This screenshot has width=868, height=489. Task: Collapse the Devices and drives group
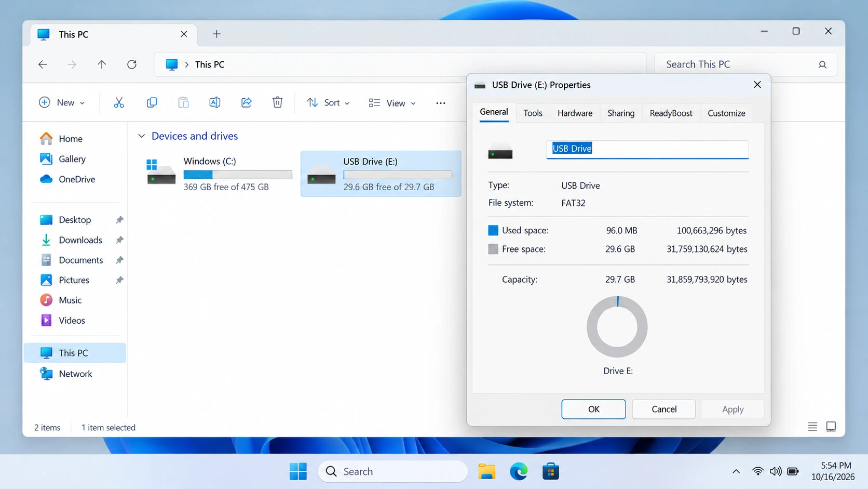click(x=141, y=136)
